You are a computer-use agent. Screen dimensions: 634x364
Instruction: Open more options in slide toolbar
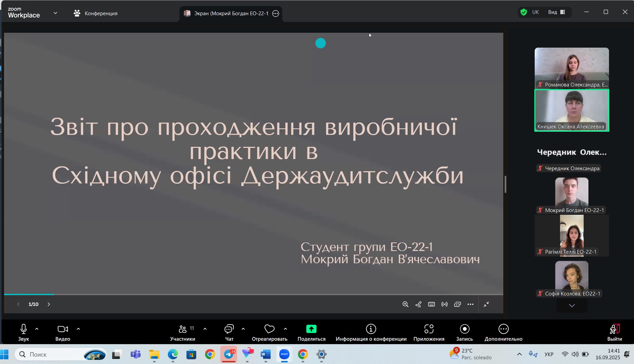click(471, 304)
